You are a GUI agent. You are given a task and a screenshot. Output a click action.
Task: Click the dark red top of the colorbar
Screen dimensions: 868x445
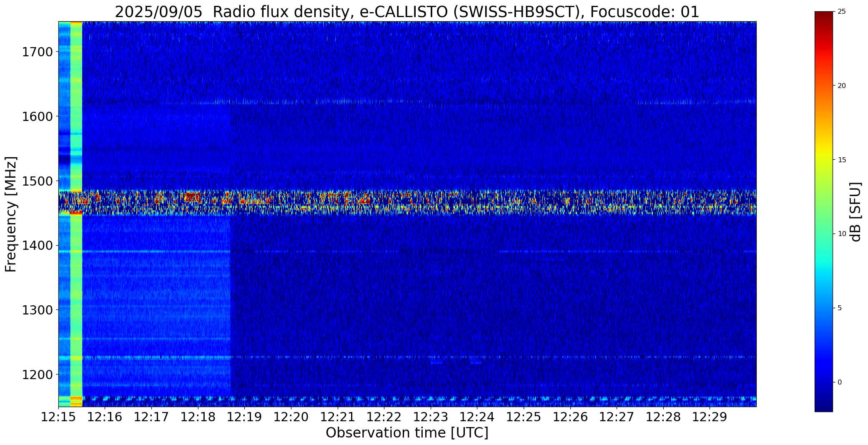pos(823,17)
